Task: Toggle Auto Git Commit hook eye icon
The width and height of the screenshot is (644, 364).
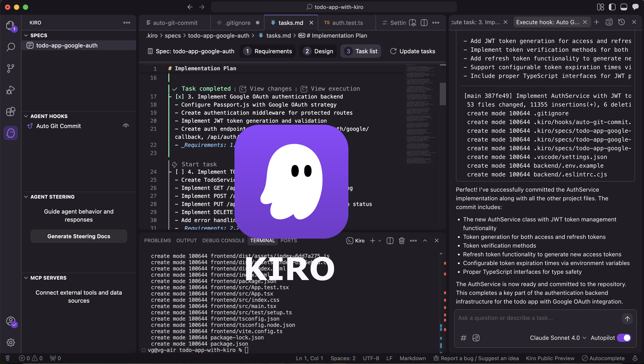Action: (126, 126)
